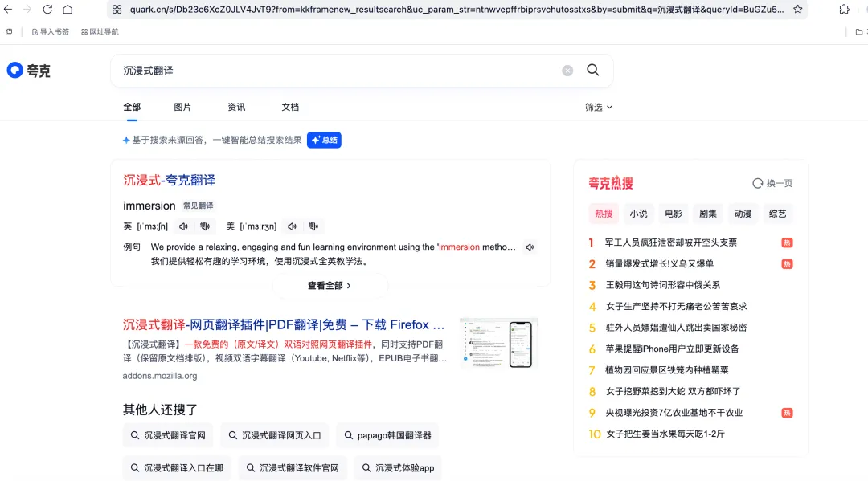Open hot search 女子把生姜当水果每天吃1-2斤

[x=665, y=434]
